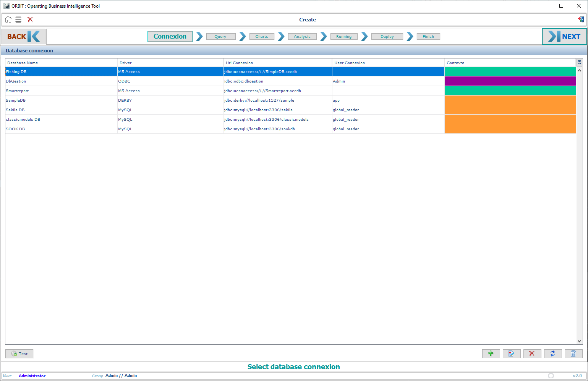Screen dimensions: 588x381
Task: Edit the selected connexion with pencil icon
Action: click(512, 353)
